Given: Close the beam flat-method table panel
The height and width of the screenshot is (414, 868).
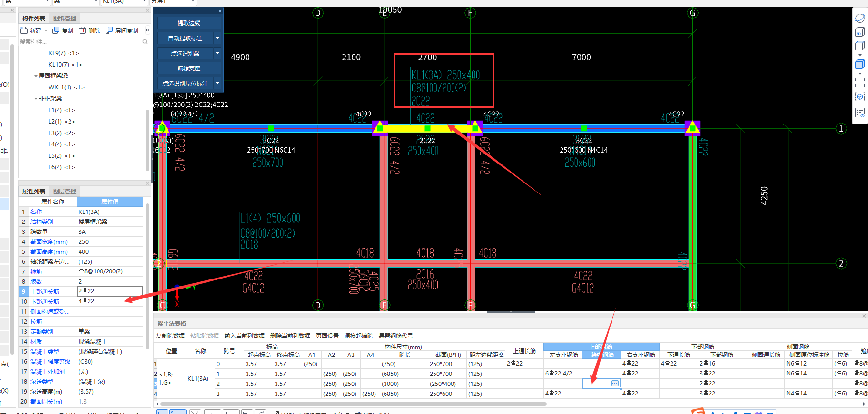Looking at the screenshot, I should coord(864,316).
